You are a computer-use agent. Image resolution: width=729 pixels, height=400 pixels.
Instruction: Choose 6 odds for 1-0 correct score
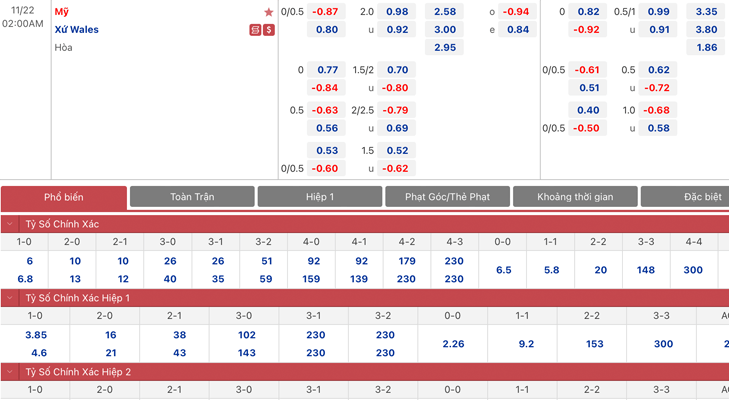tap(29, 261)
